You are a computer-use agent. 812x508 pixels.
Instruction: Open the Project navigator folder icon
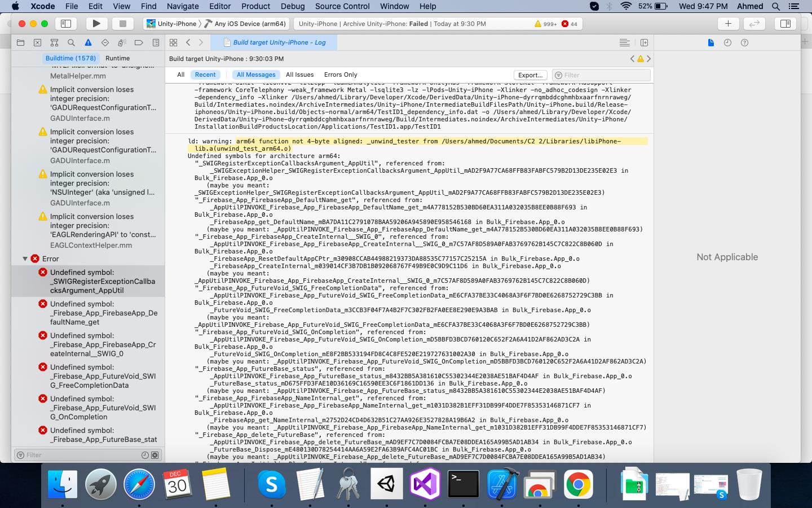click(x=21, y=42)
